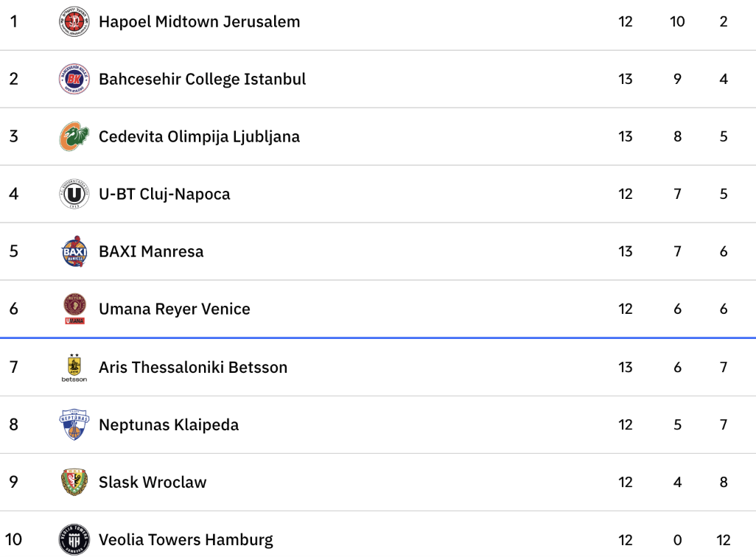This screenshot has width=756, height=557.
Task: Select the BAXI Manresa team name
Action: coord(151,251)
